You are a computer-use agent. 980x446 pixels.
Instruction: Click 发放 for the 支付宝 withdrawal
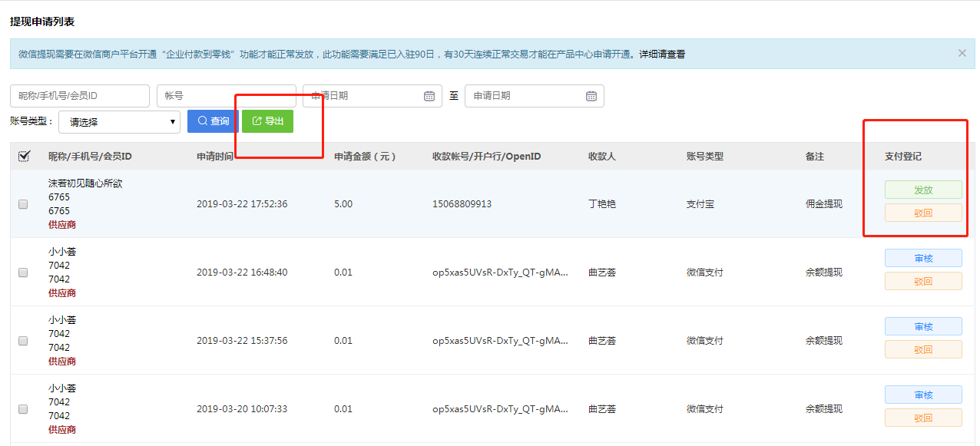922,190
